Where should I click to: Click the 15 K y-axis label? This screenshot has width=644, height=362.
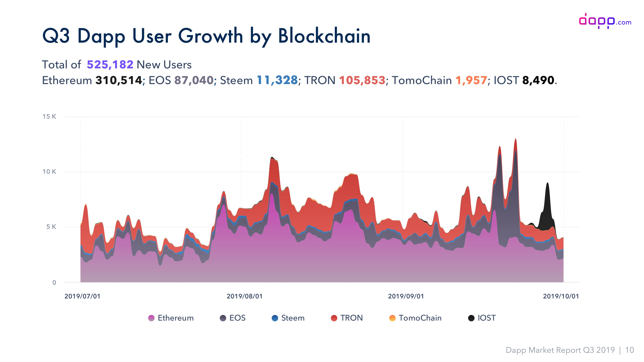[49, 116]
